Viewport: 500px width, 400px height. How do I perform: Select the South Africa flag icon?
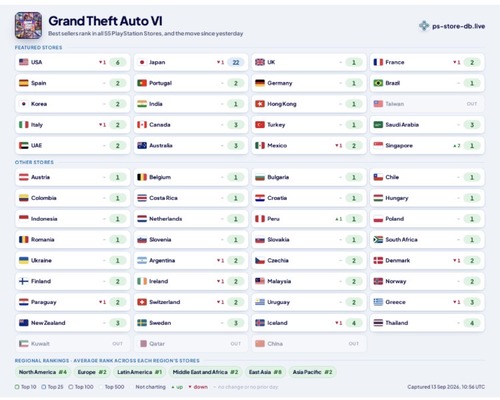pos(378,239)
